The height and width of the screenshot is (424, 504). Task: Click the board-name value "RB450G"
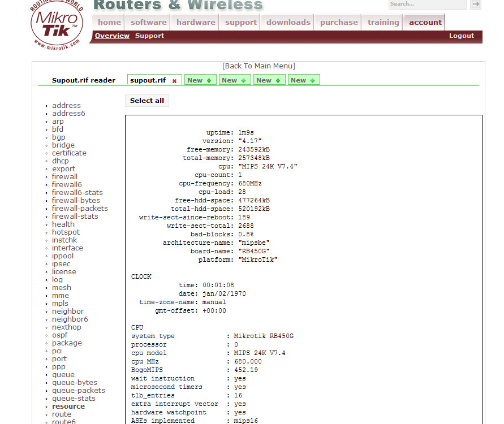click(254, 251)
